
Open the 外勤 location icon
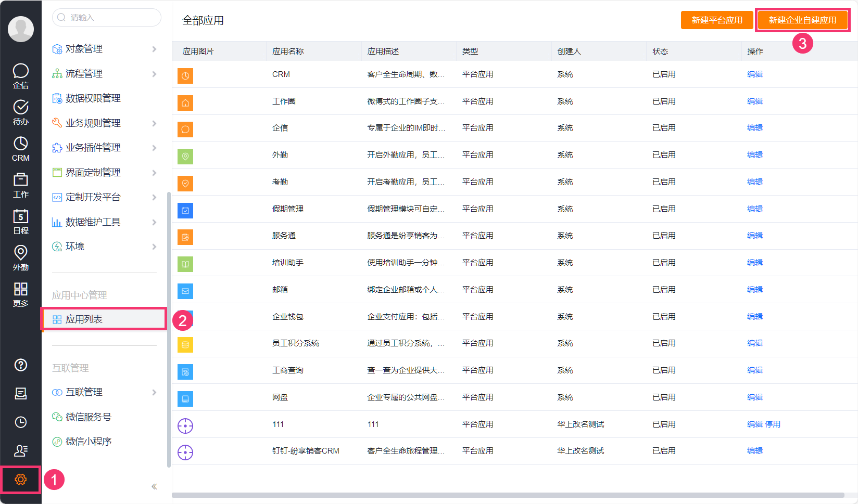tap(21, 257)
